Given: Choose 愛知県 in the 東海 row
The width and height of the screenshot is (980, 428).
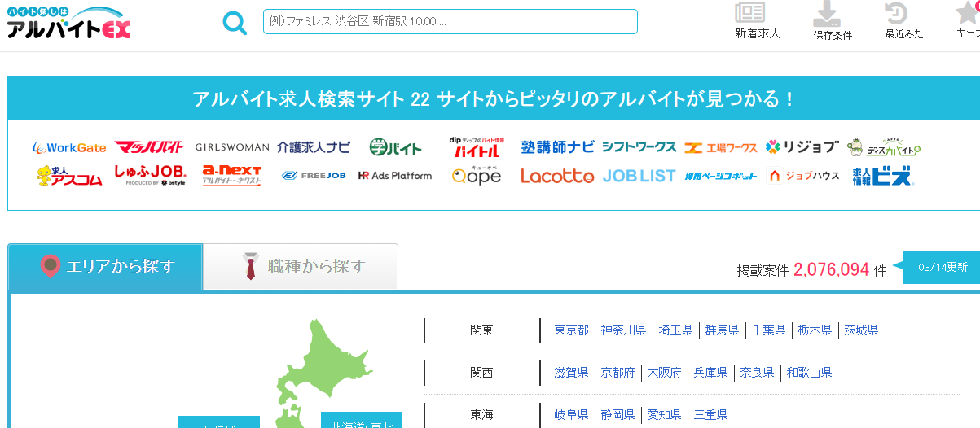Looking at the screenshot, I should [664, 415].
